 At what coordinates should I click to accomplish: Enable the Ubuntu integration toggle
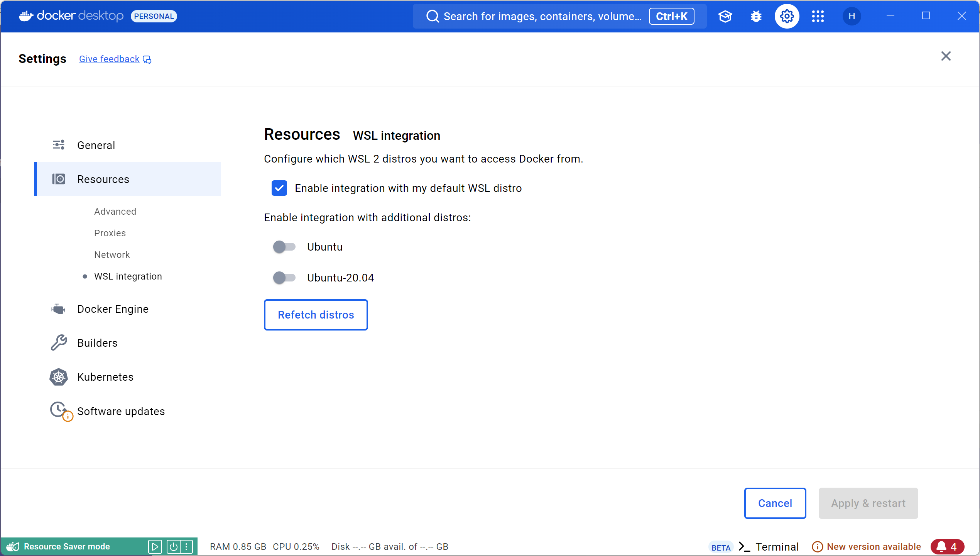[284, 247]
